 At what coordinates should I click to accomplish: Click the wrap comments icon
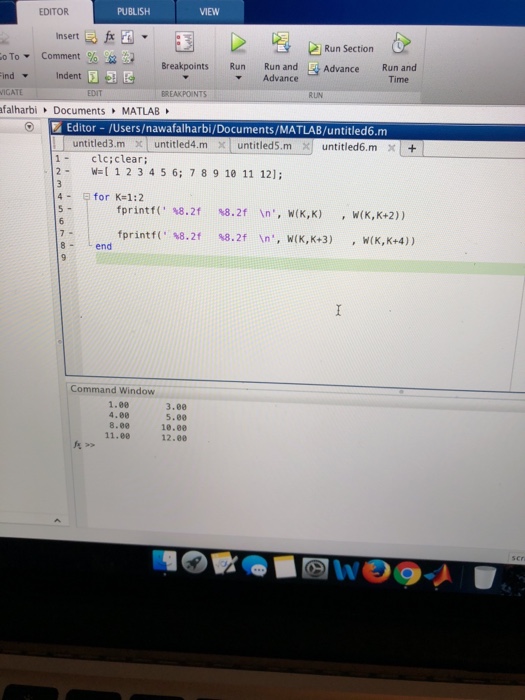(128, 57)
